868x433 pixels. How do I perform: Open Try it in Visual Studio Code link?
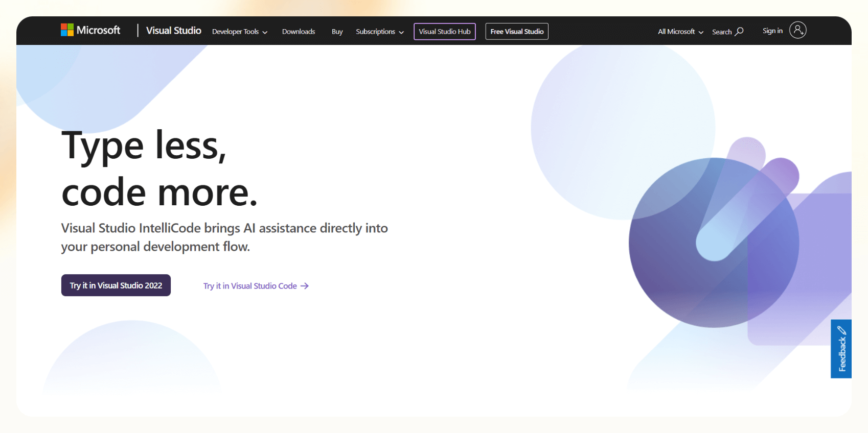(x=256, y=286)
